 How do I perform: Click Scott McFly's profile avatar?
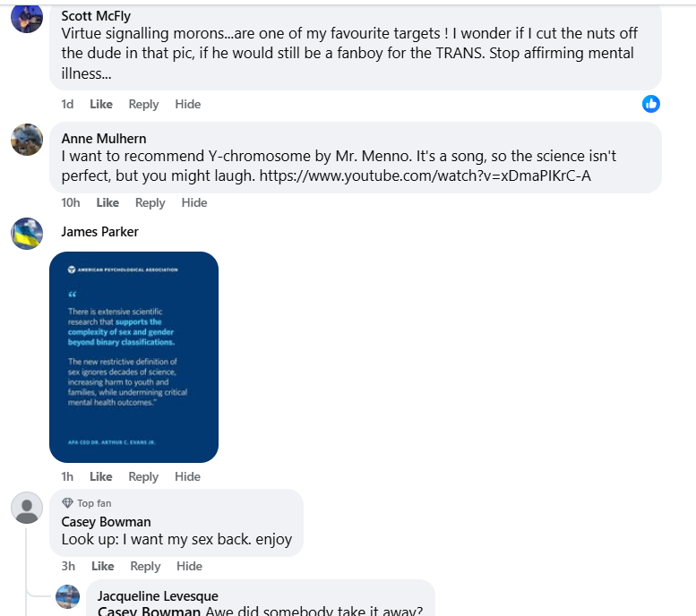point(27,17)
